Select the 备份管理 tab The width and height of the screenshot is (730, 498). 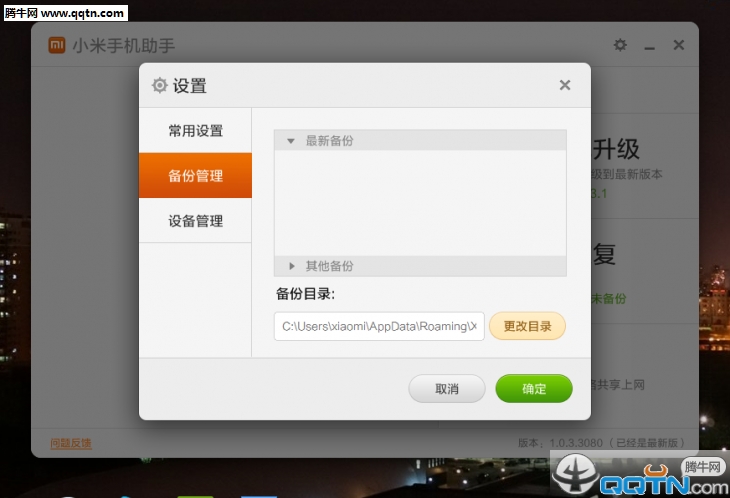(x=195, y=175)
